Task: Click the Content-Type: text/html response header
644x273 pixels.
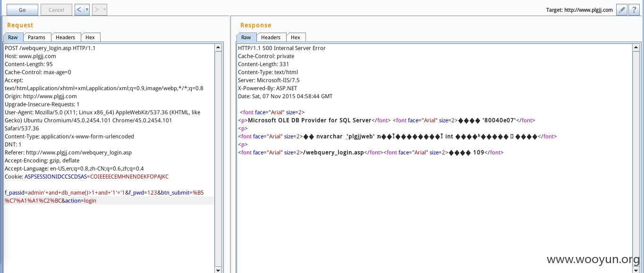Action: (x=268, y=72)
